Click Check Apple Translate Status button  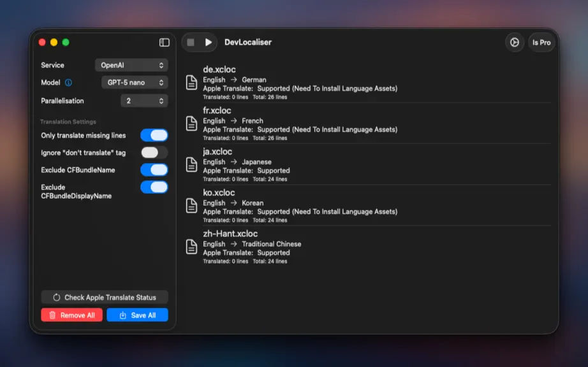(105, 298)
